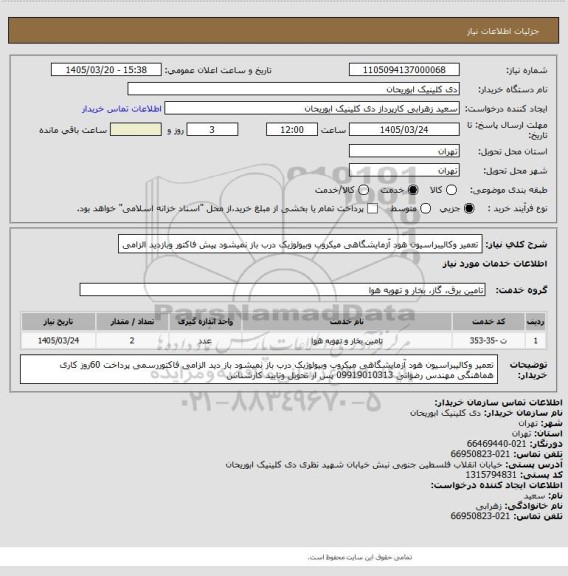Select the کالا/خدمت radio button
Viewport: 568px width, 576px height.
pos(363,190)
